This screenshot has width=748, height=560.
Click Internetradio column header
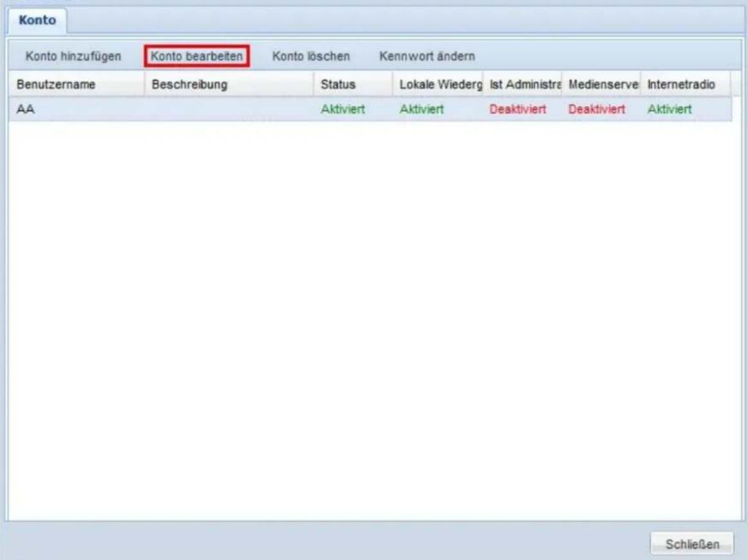[686, 84]
